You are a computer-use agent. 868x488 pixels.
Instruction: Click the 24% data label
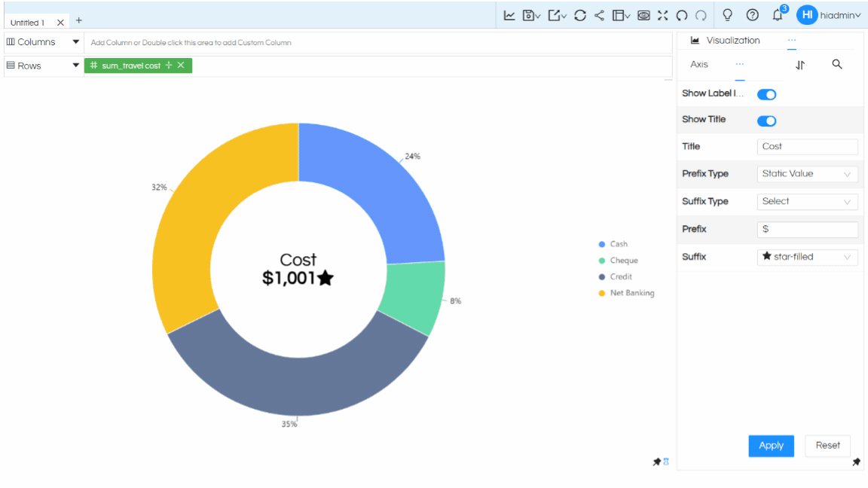pos(412,157)
